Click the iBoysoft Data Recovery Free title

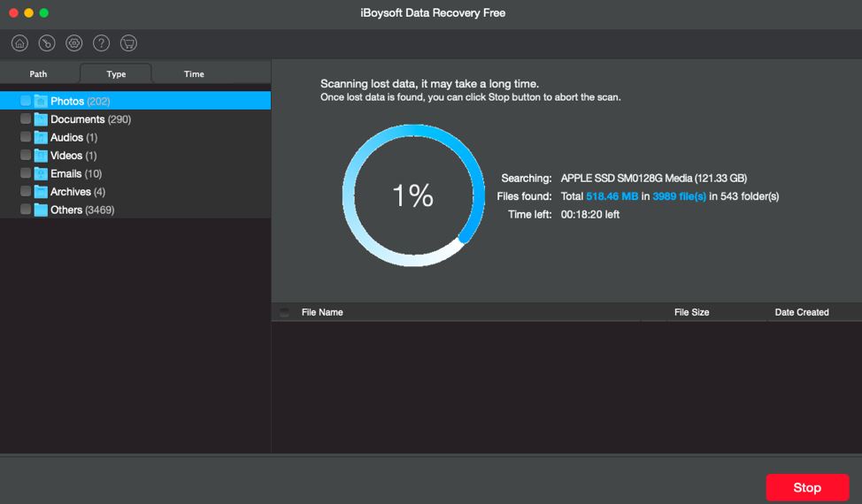point(433,13)
